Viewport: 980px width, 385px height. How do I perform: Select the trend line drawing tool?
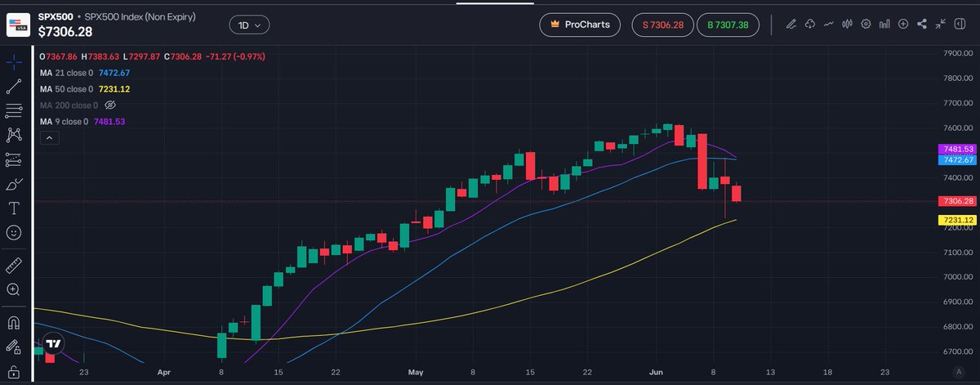14,86
